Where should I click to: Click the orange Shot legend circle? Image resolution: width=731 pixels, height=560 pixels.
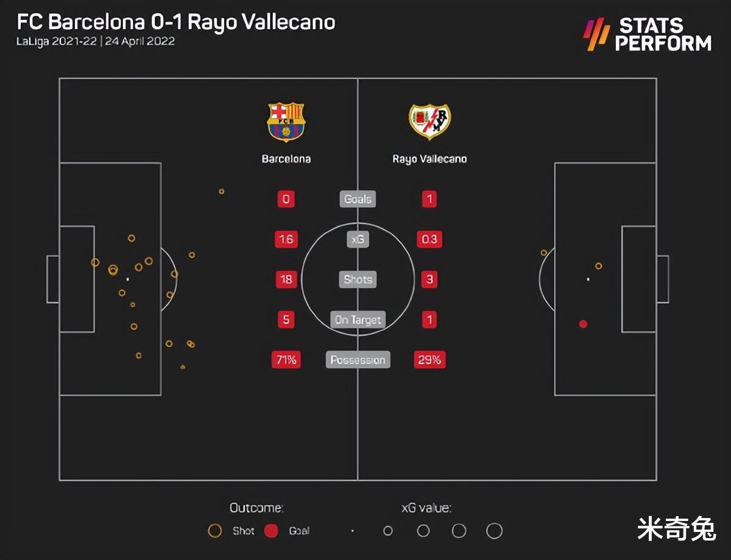coord(214,531)
